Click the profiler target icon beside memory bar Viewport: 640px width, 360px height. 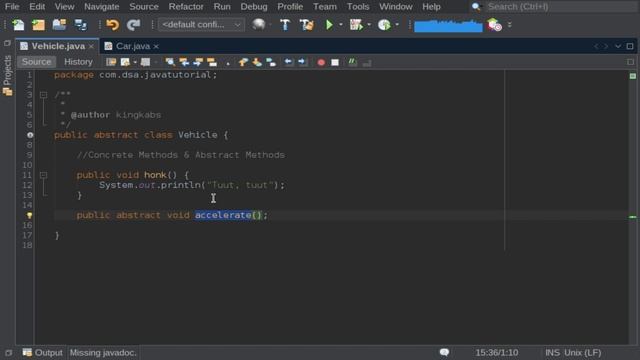(494, 25)
